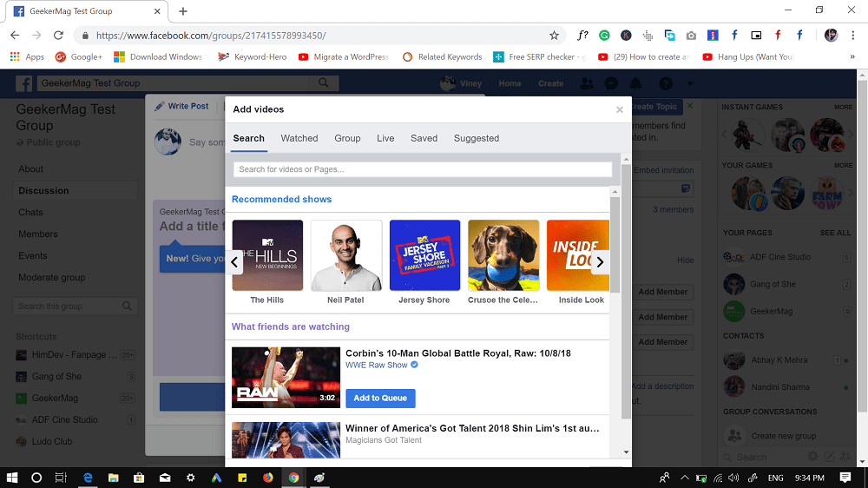Image resolution: width=868 pixels, height=488 pixels.
Task: Show previous recommended shows with left arrow
Action: pyautogui.click(x=234, y=262)
